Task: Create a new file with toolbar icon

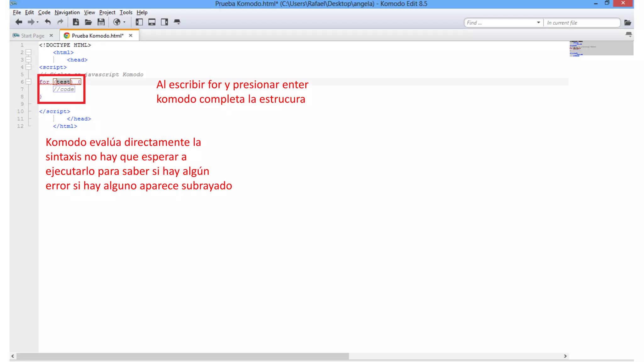Action: click(76, 22)
